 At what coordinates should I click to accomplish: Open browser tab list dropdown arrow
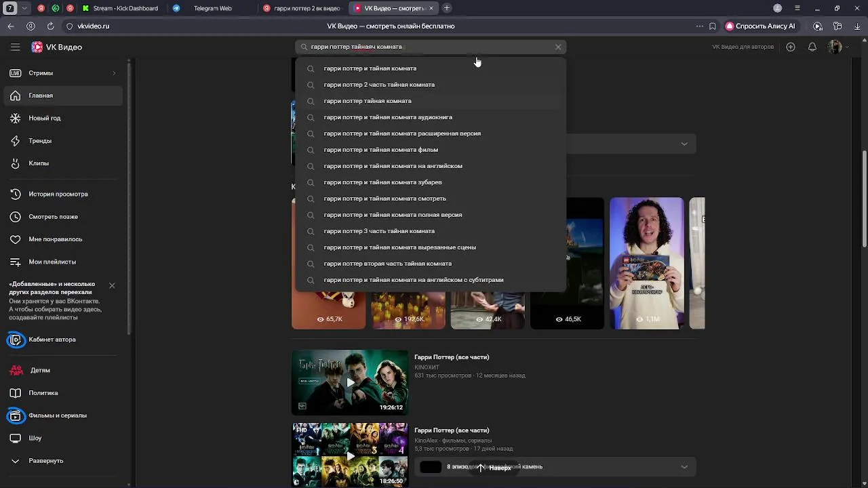(25, 8)
